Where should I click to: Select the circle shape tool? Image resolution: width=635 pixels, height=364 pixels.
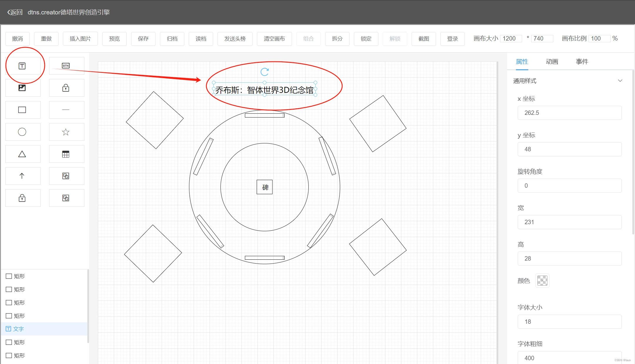(x=23, y=132)
